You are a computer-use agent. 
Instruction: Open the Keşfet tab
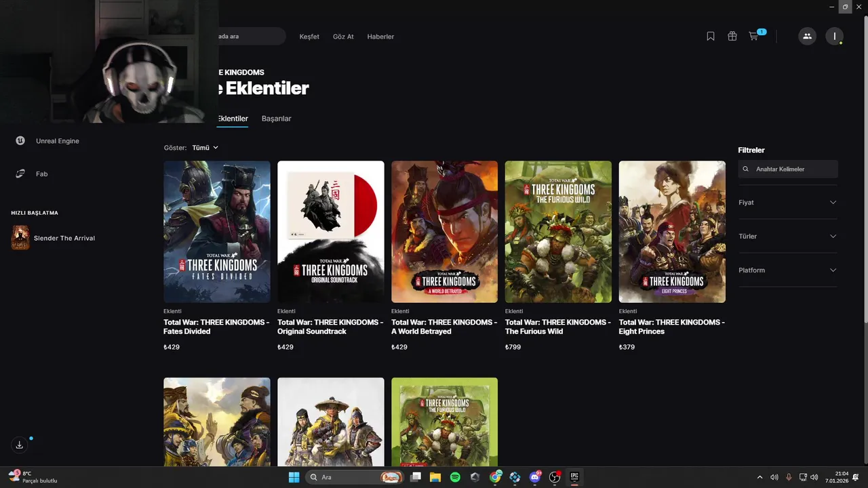309,37
